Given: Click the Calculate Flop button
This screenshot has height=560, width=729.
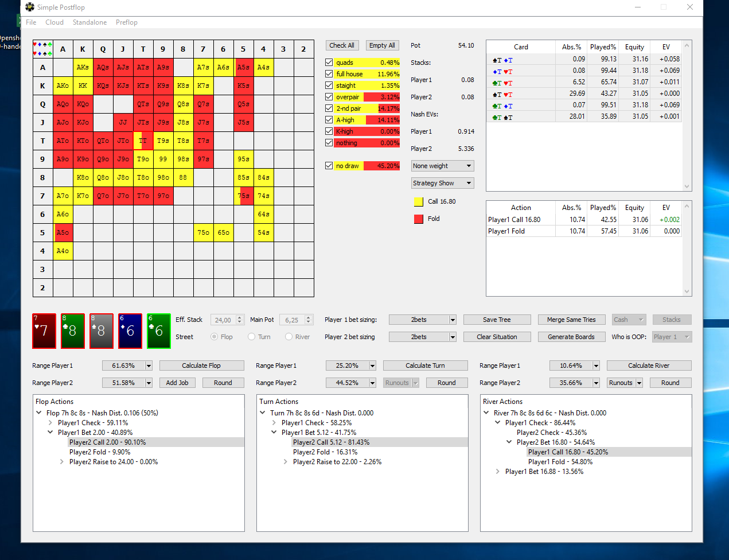Looking at the screenshot, I should pyautogui.click(x=201, y=365).
